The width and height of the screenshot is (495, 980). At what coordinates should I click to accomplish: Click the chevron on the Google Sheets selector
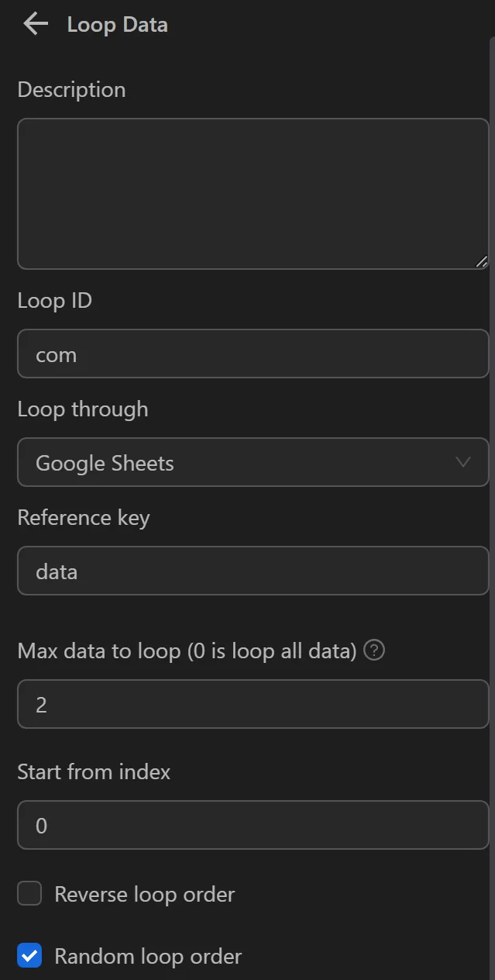click(463, 462)
